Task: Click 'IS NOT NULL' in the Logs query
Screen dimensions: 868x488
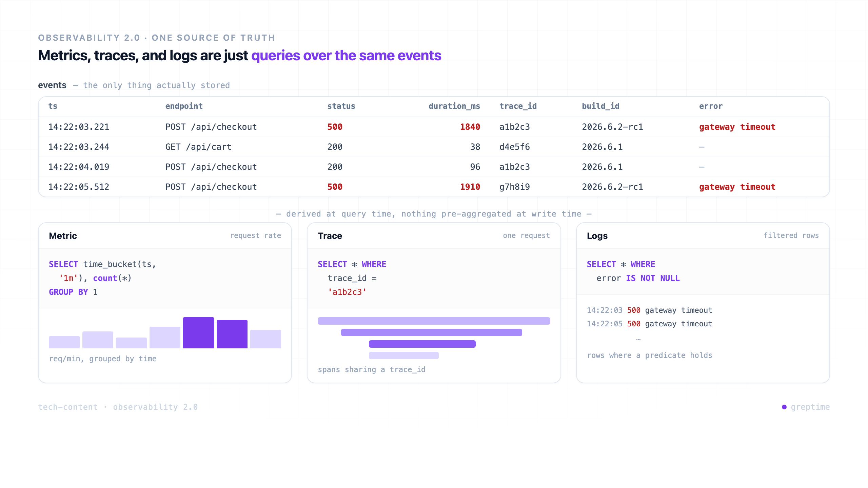Action: (653, 278)
